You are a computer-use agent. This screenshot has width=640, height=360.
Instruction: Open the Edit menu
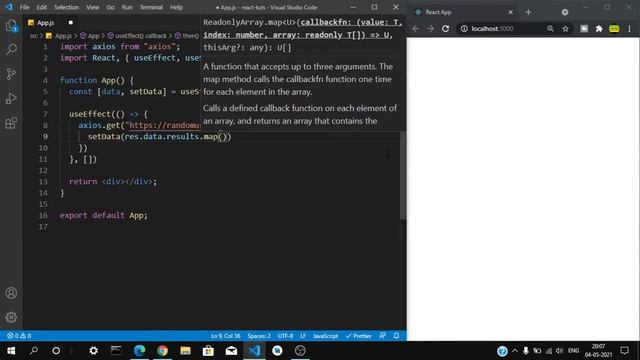point(42,7)
